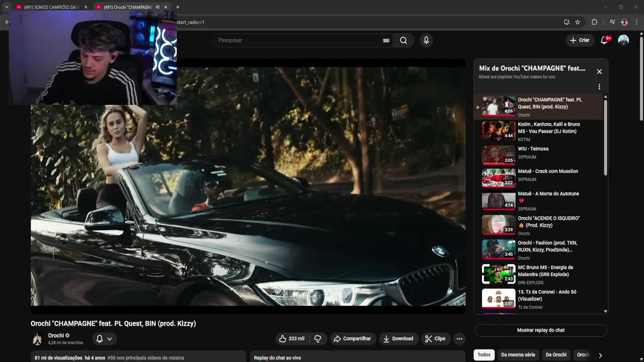
Task: Click the Replay do chat ao vivo box
Action: point(358,356)
